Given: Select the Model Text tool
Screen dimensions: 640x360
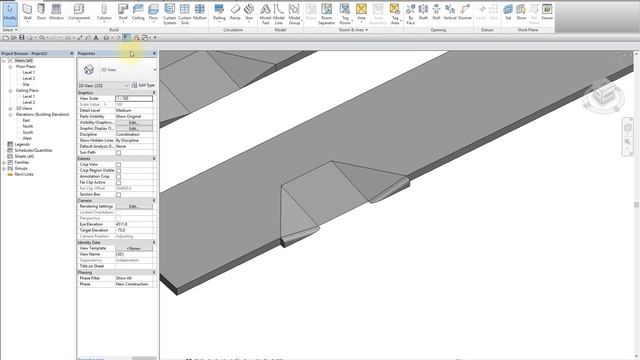Looking at the screenshot, I should (265, 14).
